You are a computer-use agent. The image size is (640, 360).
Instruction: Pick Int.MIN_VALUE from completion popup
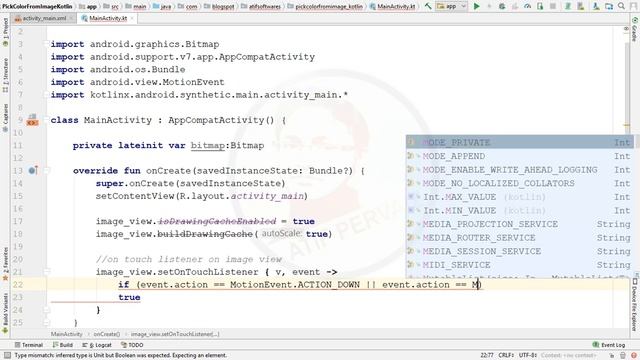520,211
